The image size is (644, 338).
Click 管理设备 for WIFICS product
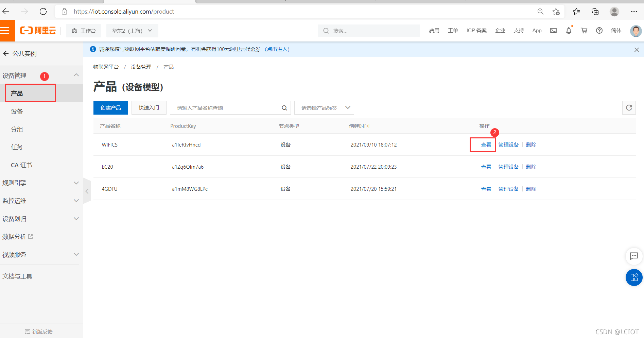point(508,145)
